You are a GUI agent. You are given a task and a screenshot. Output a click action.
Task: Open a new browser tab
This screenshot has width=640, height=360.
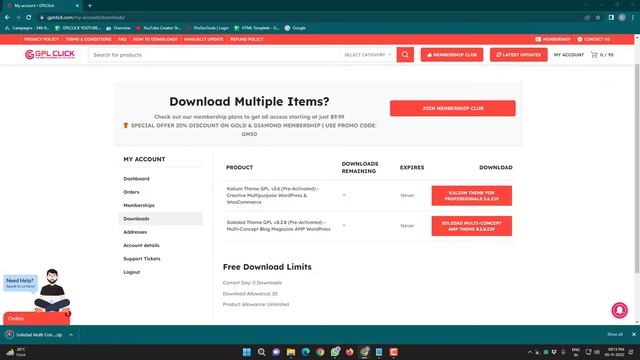(90, 6)
